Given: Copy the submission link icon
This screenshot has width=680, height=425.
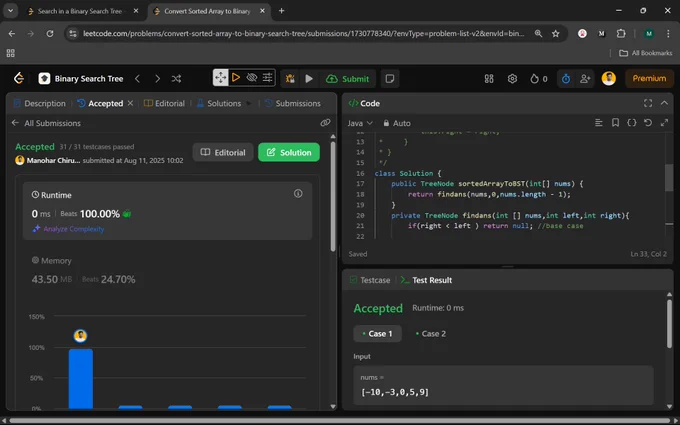Looking at the screenshot, I should pos(325,123).
